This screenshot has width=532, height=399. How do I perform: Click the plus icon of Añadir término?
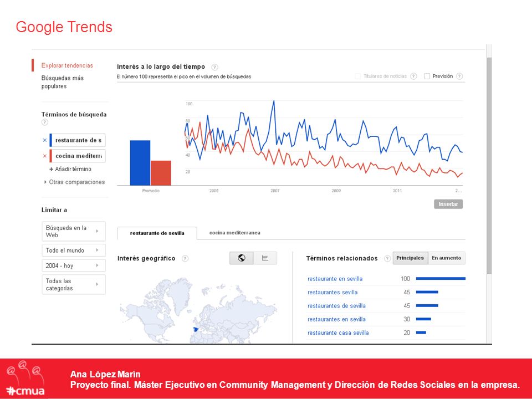[51, 169]
